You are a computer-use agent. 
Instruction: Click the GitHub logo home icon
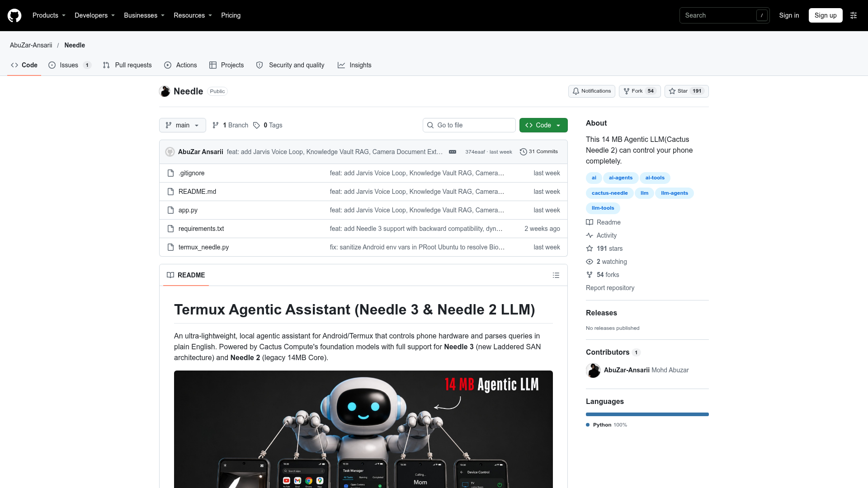click(x=14, y=15)
